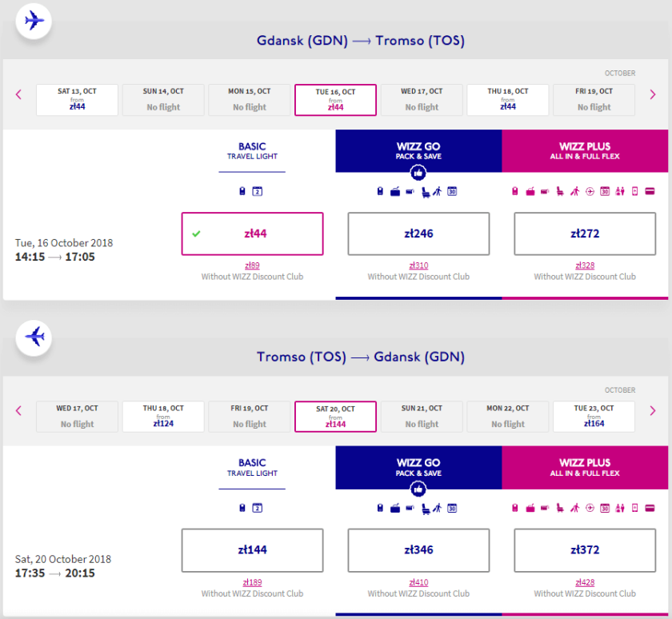672x619 pixels.
Task: Click the return flight airplane icon
Action: click(34, 337)
